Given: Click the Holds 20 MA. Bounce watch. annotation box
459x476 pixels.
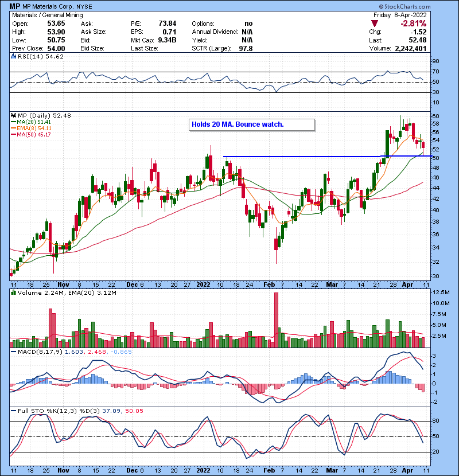Looking at the screenshot, I should click(252, 124).
